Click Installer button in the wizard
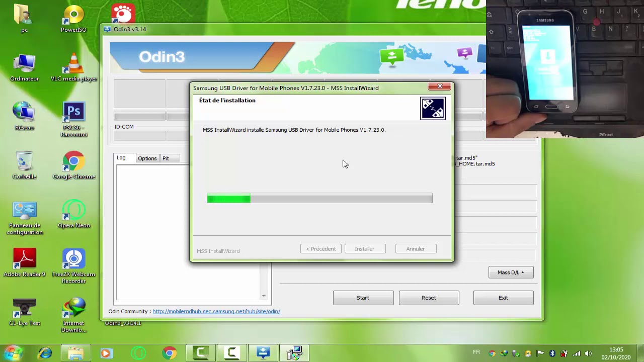This screenshot has width=644, height=362. tap(365, 249)
